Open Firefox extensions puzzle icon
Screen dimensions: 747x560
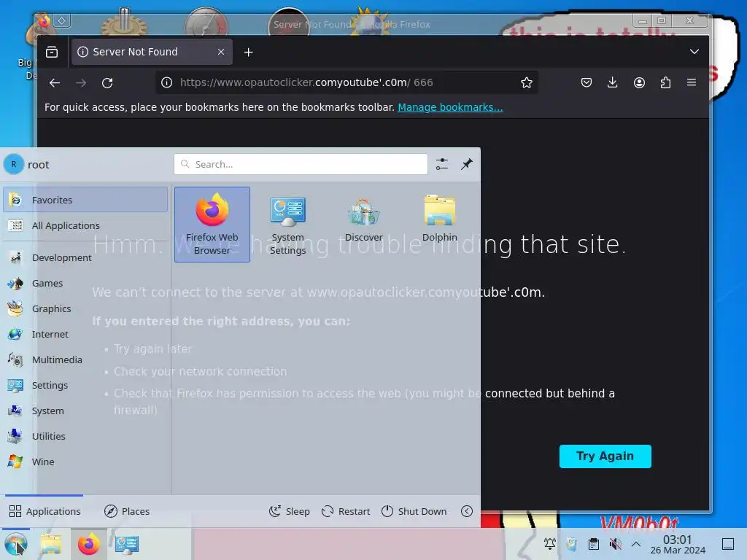point(665,82)
